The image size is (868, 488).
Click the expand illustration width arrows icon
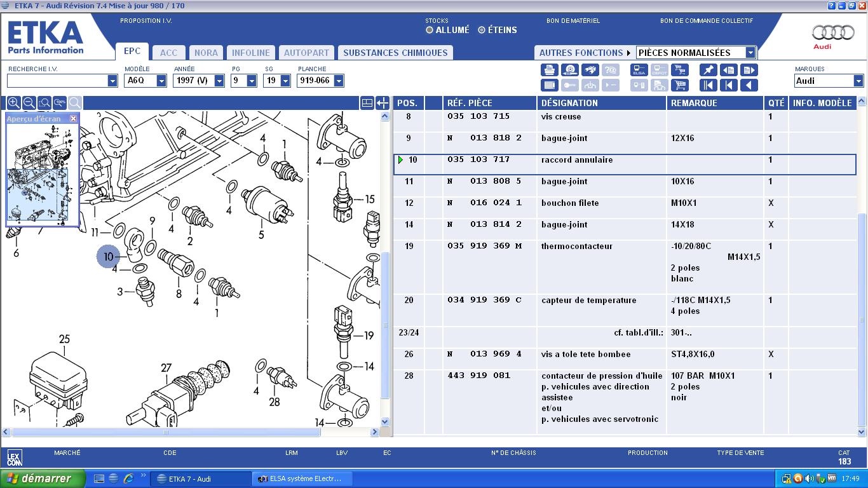(383, 103)
